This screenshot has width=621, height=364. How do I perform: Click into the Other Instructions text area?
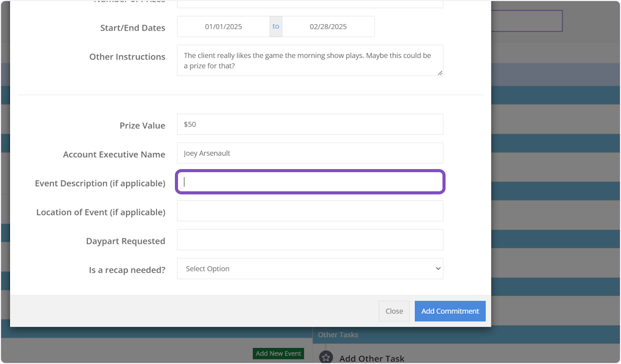(310, 60)
